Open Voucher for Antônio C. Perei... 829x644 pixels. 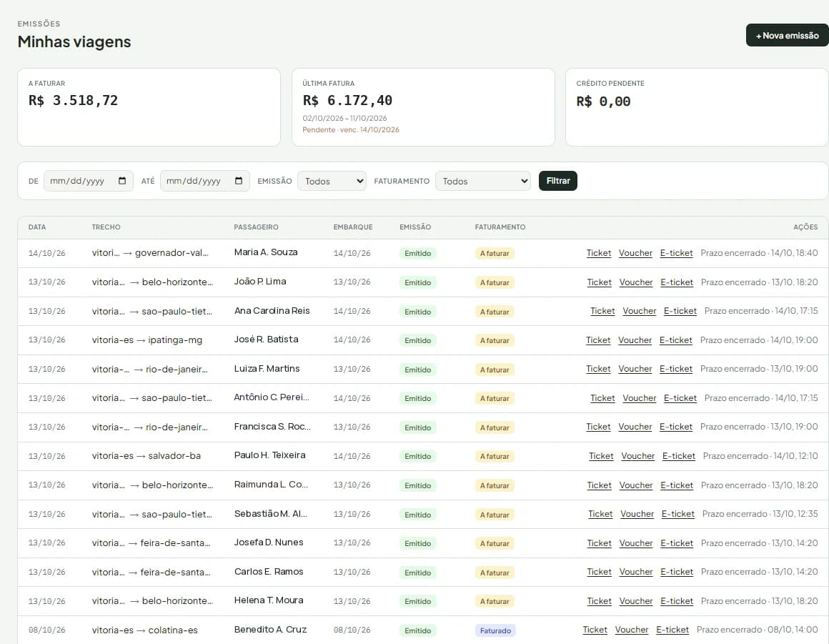click(639, 398)
